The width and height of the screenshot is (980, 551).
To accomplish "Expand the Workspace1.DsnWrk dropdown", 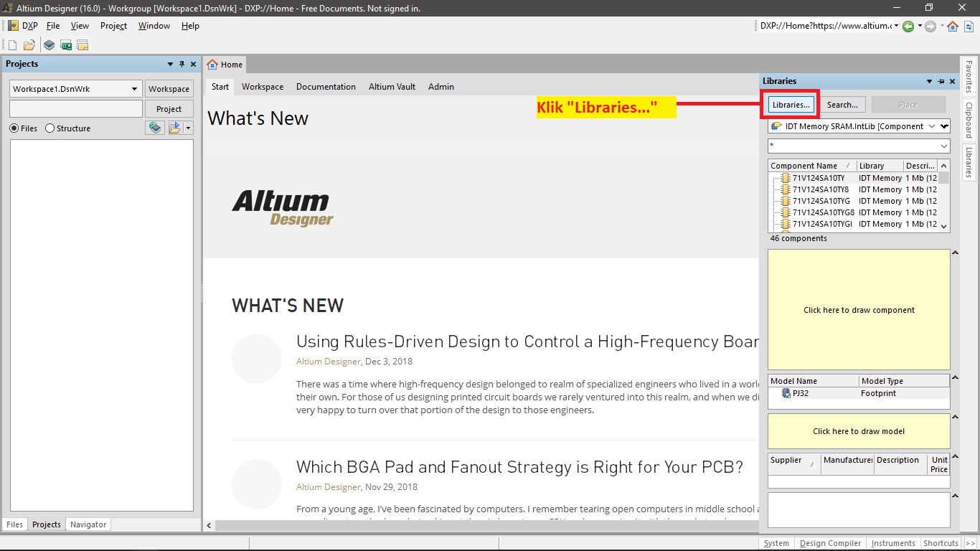I will click(134, 89).
